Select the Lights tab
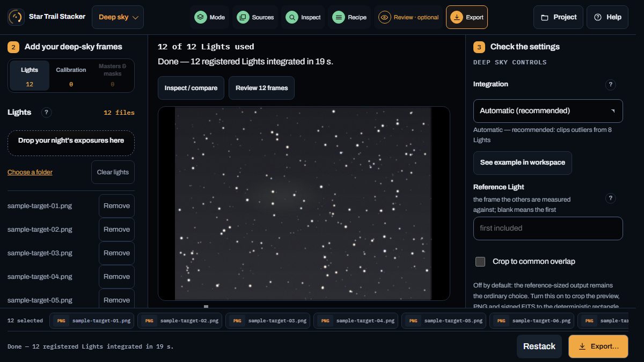The height and width of the screenshot is (362, 644). pyautogui.click(x=30, y=76)
